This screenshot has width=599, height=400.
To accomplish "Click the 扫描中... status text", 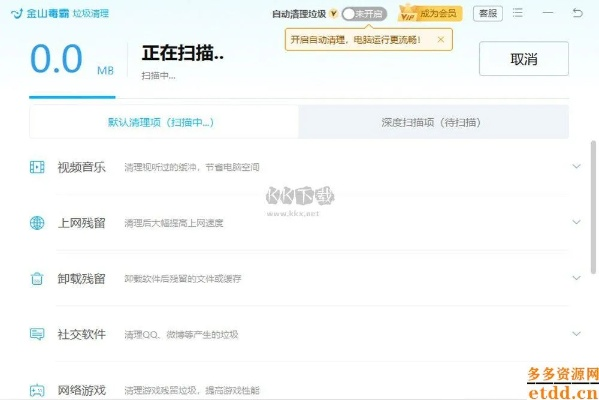I will [158, 76].
